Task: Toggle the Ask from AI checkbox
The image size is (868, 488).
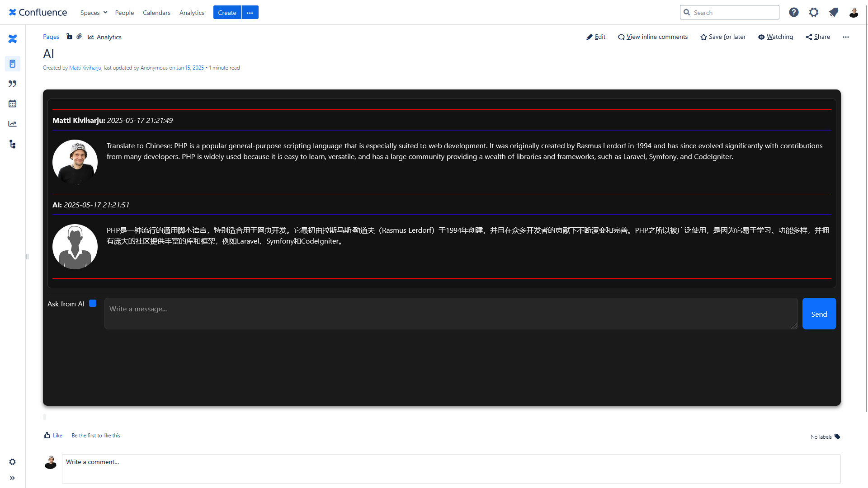Action: click(93, 304)
